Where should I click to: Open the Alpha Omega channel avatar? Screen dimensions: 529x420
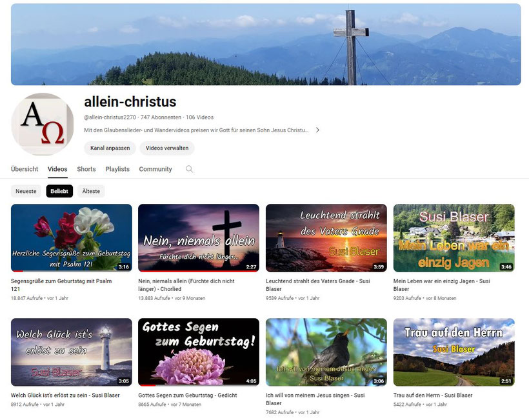pyautogui.click(x=43, y=124)
